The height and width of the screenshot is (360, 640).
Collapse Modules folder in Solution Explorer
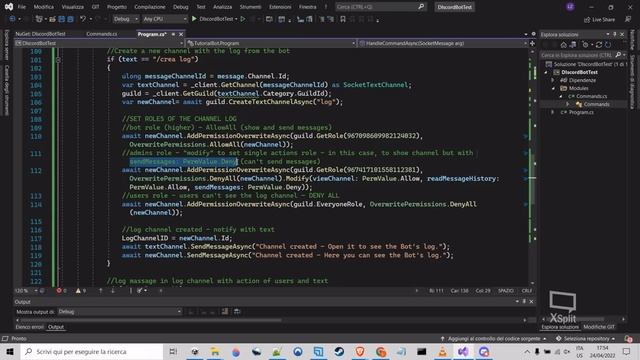(x=553, y=88)
